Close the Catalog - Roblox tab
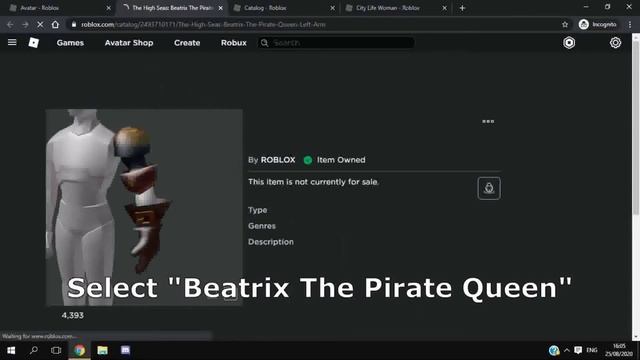640x360 pixels. (x=333, y=8)
